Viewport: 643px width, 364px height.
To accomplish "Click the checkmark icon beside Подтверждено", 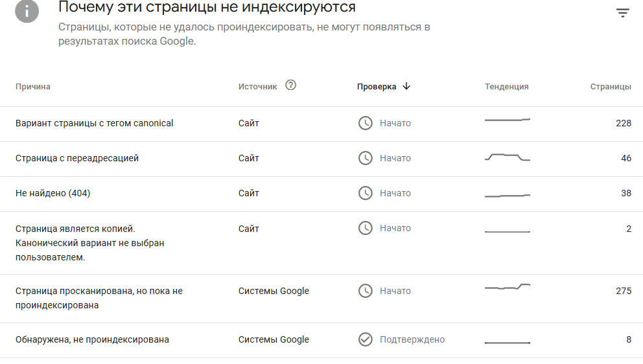I will pyautogui.click(x=366, y=339).
